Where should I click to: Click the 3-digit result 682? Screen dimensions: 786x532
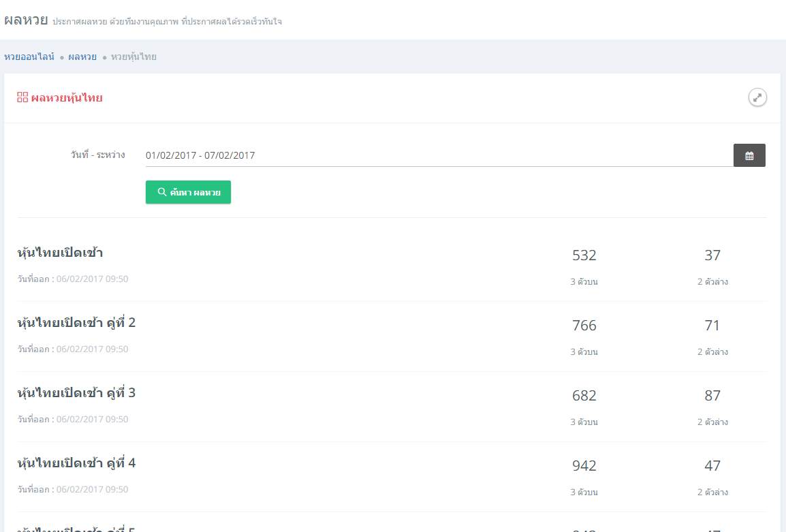tap(584, 396)
